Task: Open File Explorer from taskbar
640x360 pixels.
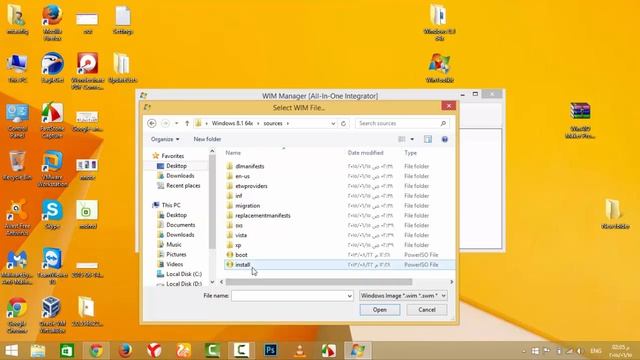Action: pyautogui.click(x=38, y=350)
